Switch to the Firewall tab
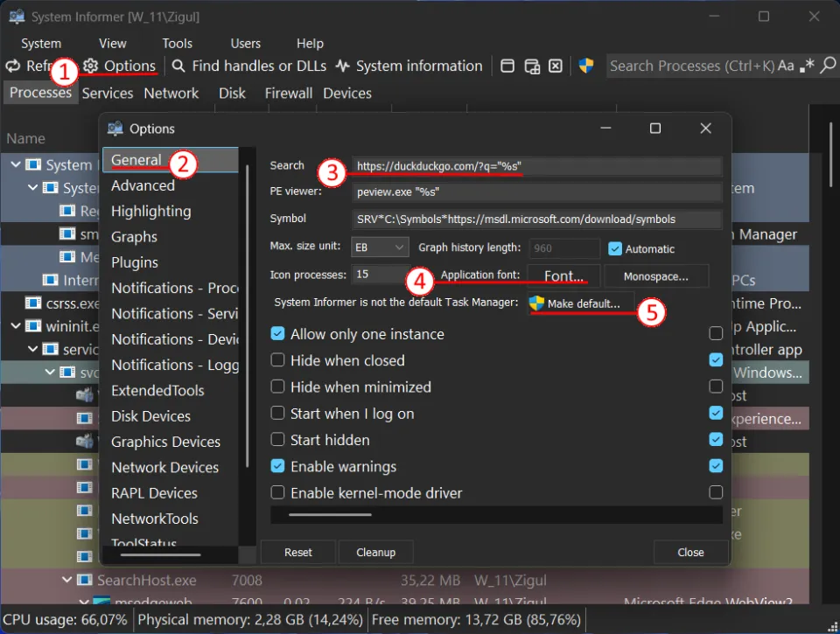 [x=288, y=94]
